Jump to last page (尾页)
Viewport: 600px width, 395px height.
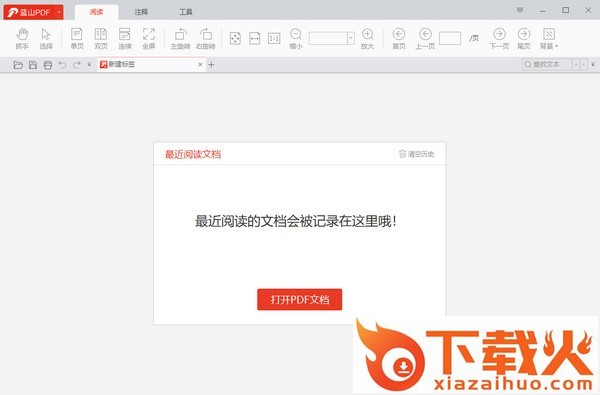click(x=523, y=38)
